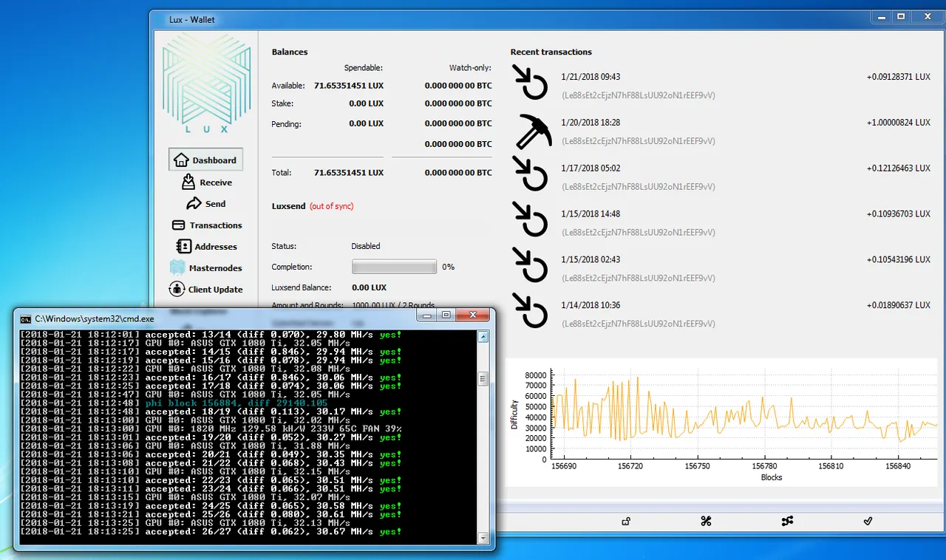The height and width of the screenshot is (560, 946).
Task: Select the +1.00000824 LUX mined amount
Action: (898, 123)
